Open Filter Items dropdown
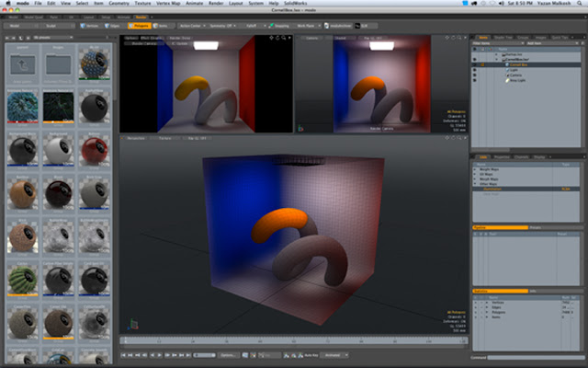This screenshot has width=588, height=368. [x=498, y=43]
